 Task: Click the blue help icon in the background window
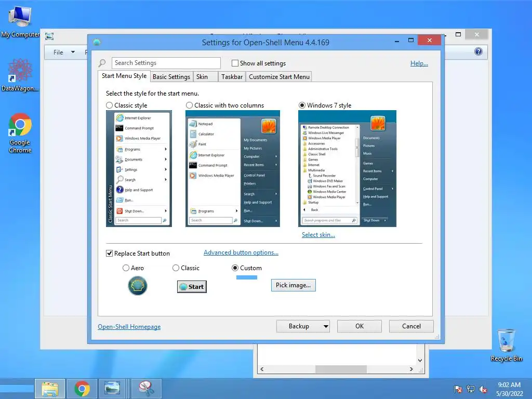tap(478, 51)
